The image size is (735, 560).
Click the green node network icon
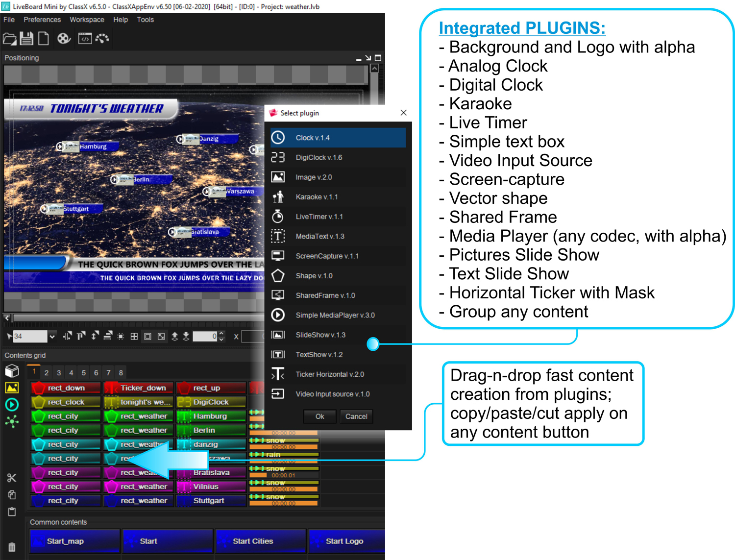pos(12,421)
